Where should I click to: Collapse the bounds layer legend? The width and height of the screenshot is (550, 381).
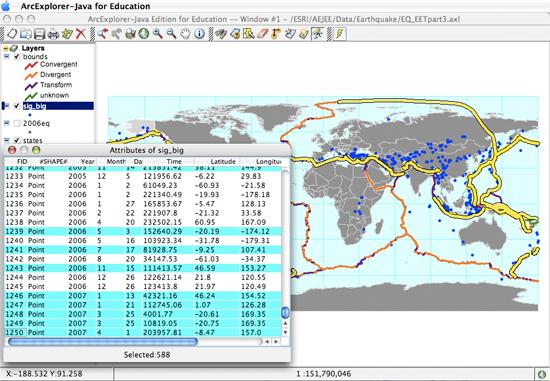(x=6, y=56)
